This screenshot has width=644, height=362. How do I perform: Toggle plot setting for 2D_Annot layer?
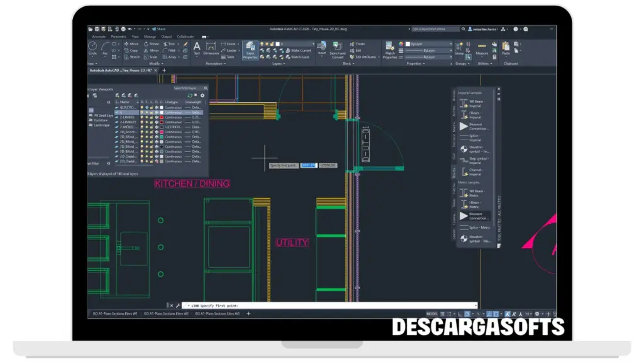pyautogui.click(x=157, y=132)
